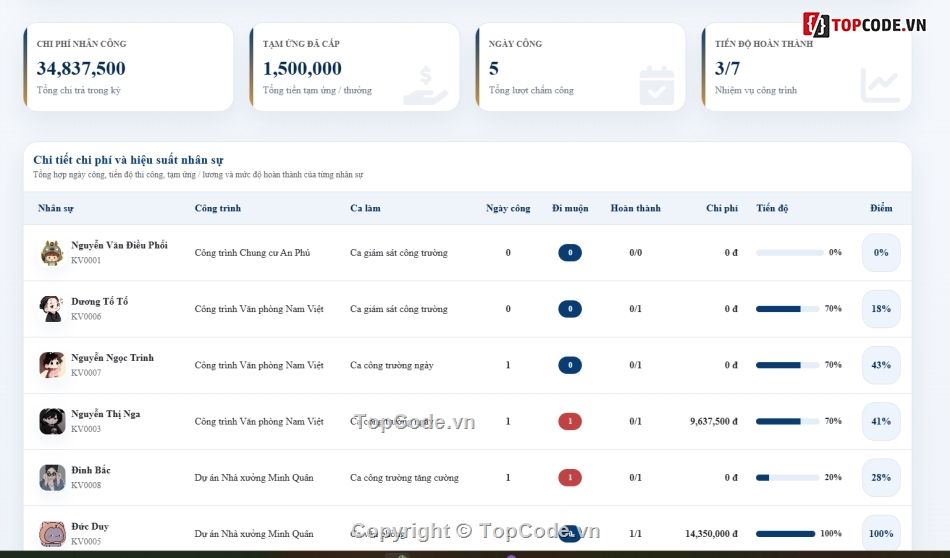Click Đinh Bắc's 20% progress bar
Image resolution: width=950 pixels, height=558 pixels.
click(788, 478)
